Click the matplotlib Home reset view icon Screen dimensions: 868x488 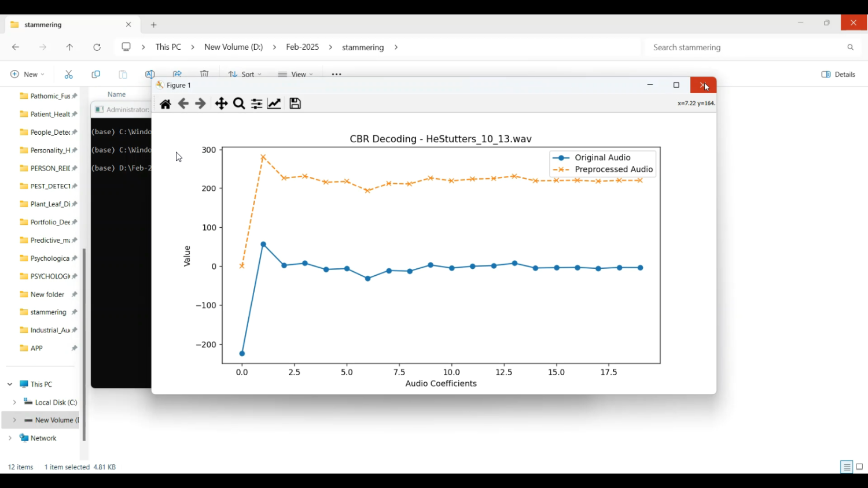coord(165,104)
